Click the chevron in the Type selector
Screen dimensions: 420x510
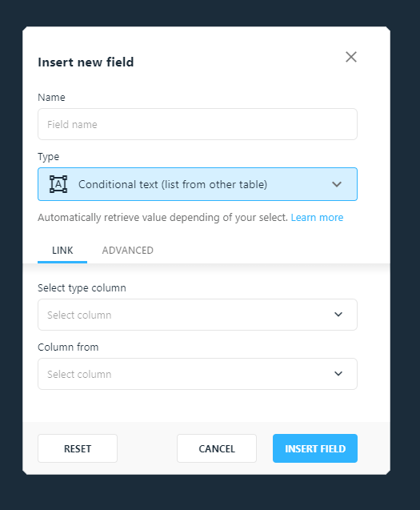point(337,184)
